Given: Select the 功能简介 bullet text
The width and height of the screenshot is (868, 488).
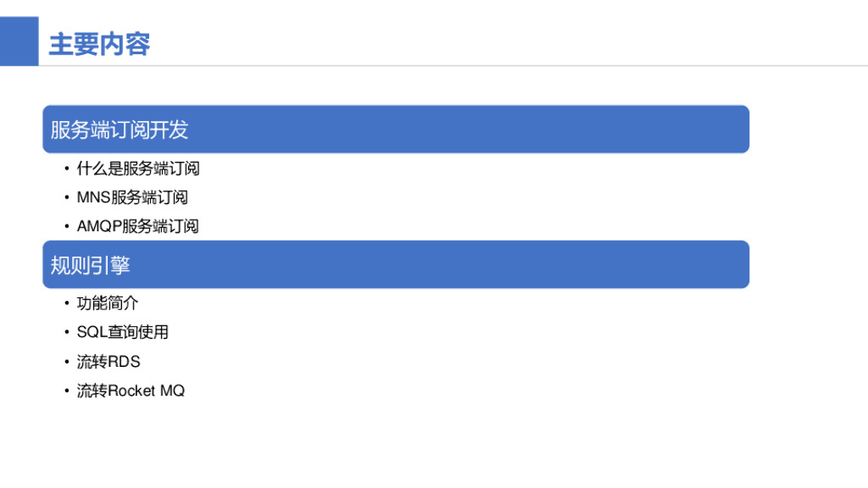Looking at the screenshot, I should 108,303.
